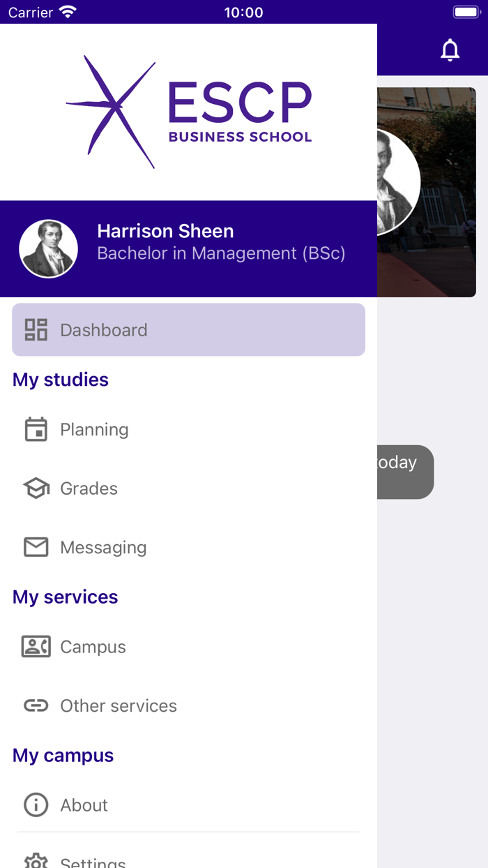Open Grades via the graduation cap icon
This screenshot has height=868, width=488.
36,488
